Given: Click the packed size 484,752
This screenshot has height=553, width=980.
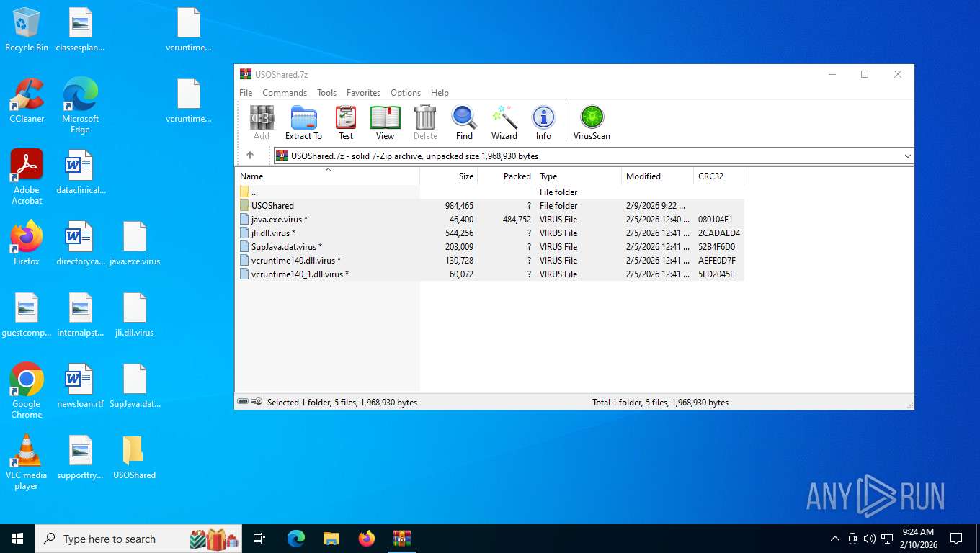Looking at the screenshot, I should [x=517, y=220].
